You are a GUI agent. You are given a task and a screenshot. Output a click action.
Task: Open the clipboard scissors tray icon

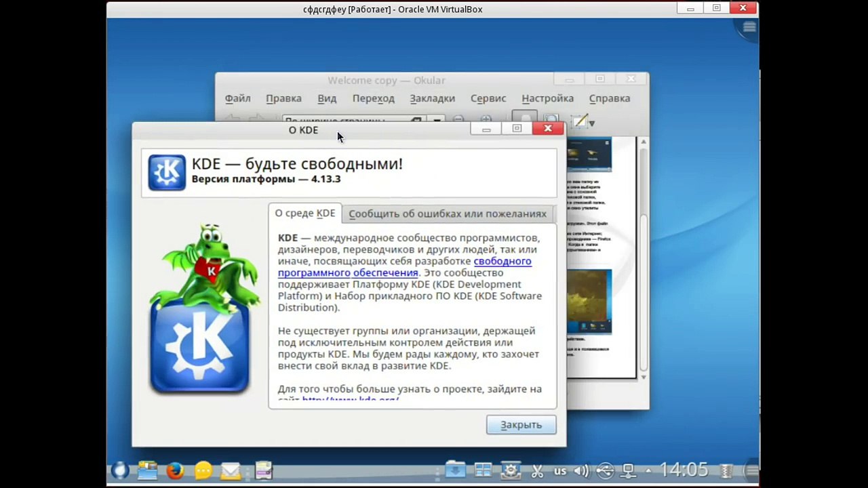pos(537,470)
